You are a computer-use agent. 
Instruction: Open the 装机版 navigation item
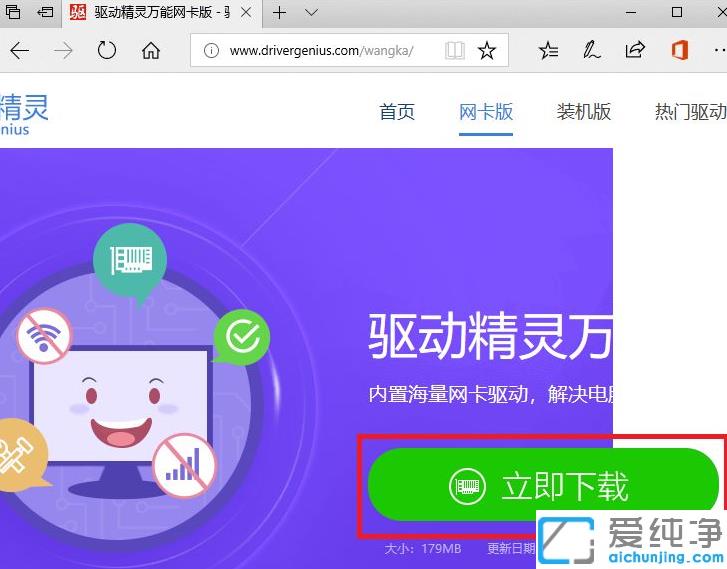coord(584,112)
